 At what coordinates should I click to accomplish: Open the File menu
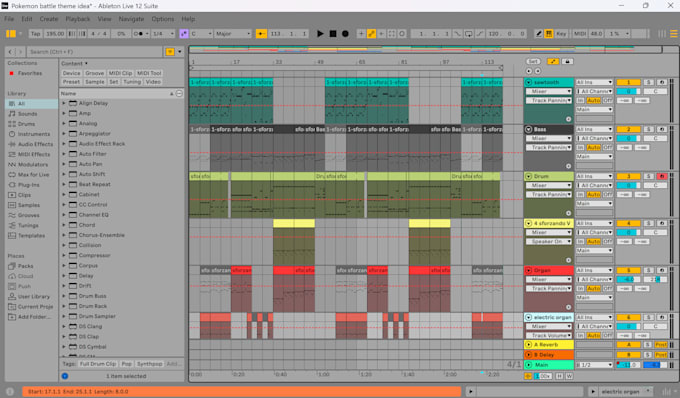(9, 19)
